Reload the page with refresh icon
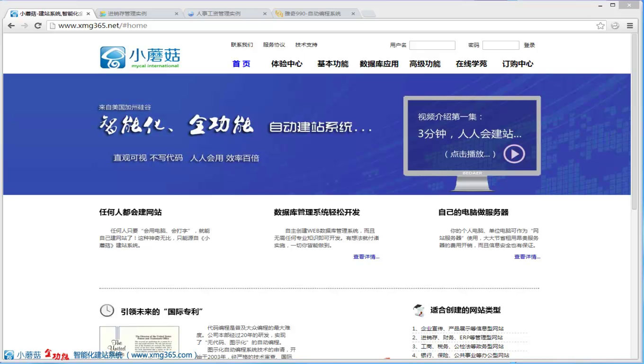This screenshot has width=644, height=364. click(38, 26)
